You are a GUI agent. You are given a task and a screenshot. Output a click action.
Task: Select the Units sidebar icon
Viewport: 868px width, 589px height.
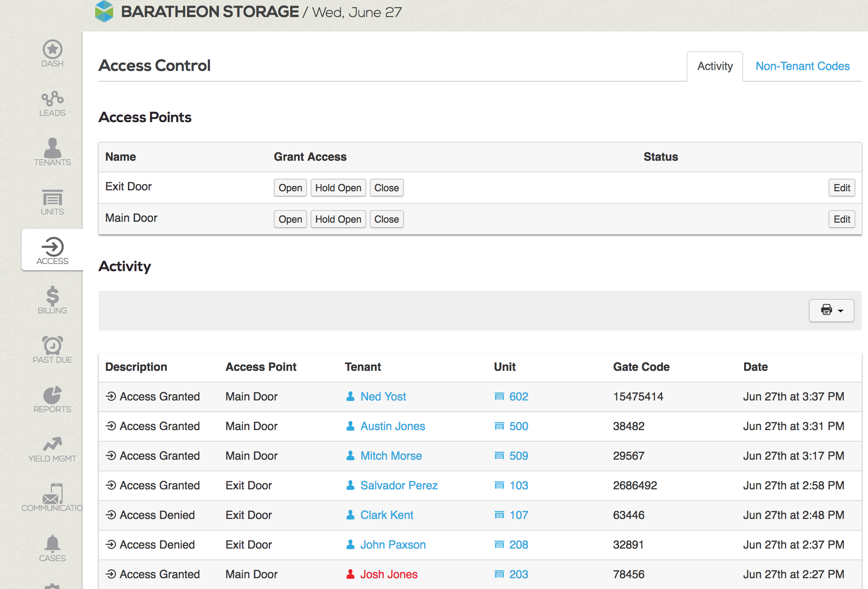[52, 202]
